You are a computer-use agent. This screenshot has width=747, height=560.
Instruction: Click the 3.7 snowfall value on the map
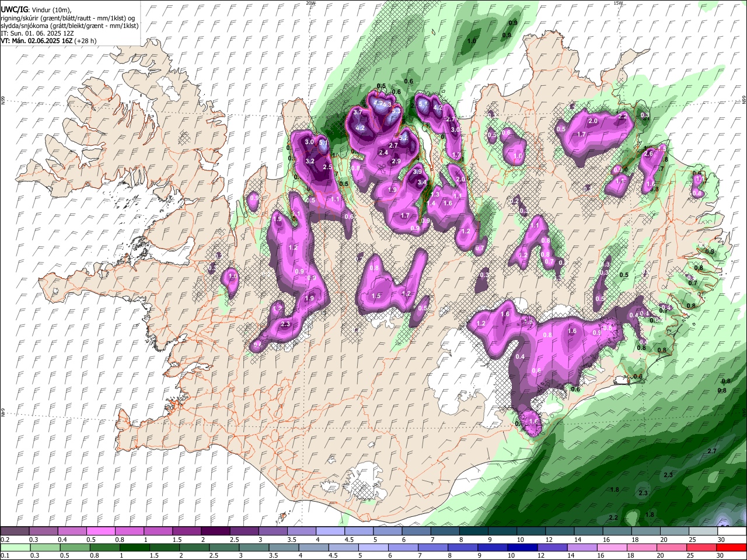click(358, 111)
